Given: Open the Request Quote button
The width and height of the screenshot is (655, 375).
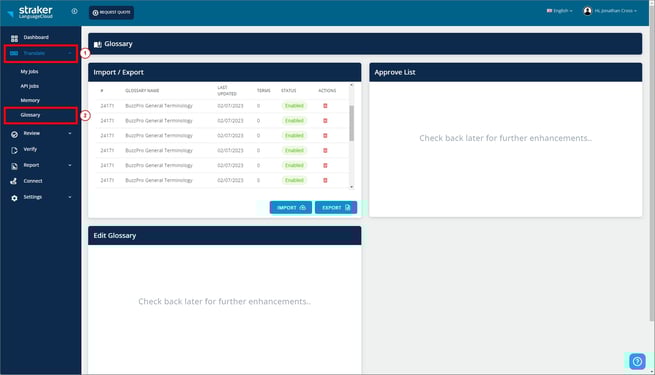Looking at the screenshot, I should (112, 13).
